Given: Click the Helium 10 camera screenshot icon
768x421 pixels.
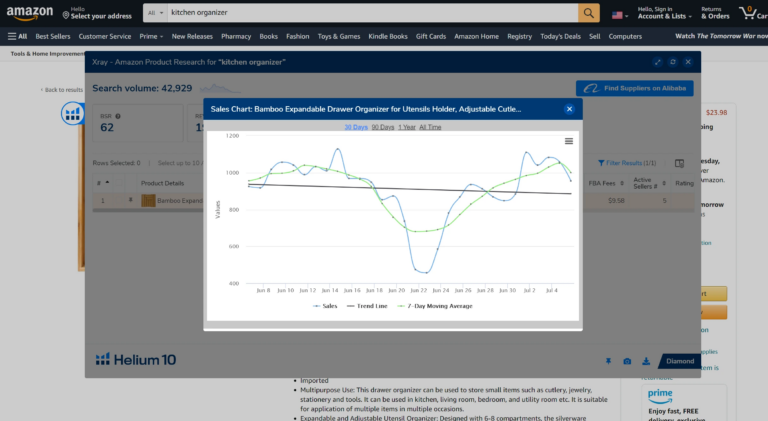Looking at the screenshot, I should pyautogui.click(x=627, y=361).
